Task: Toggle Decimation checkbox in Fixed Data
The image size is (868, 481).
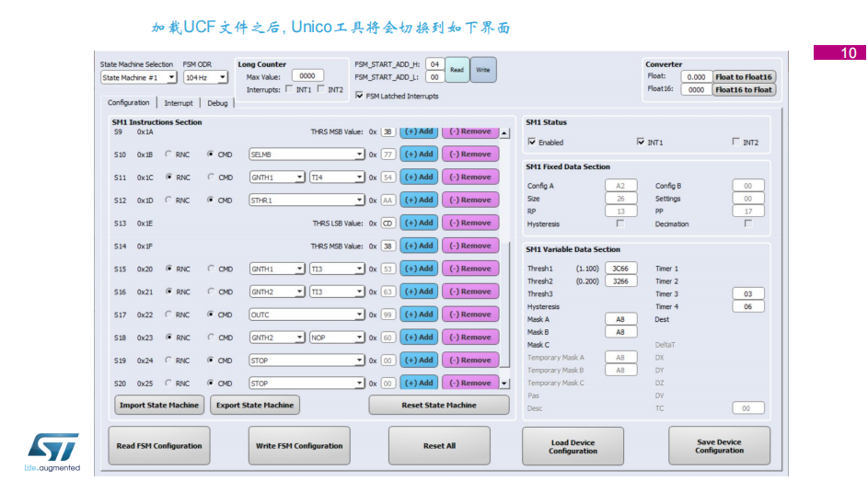Action: tap(747, 223)
